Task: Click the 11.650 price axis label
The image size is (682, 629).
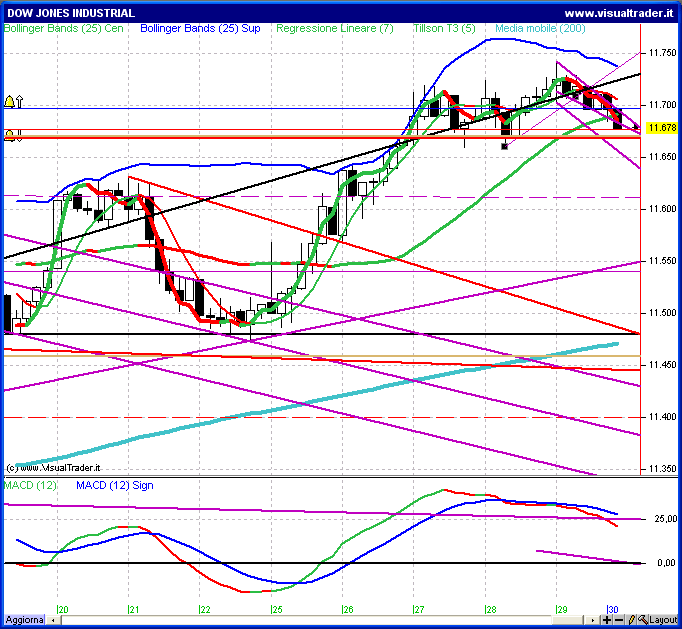Action: 662,157
